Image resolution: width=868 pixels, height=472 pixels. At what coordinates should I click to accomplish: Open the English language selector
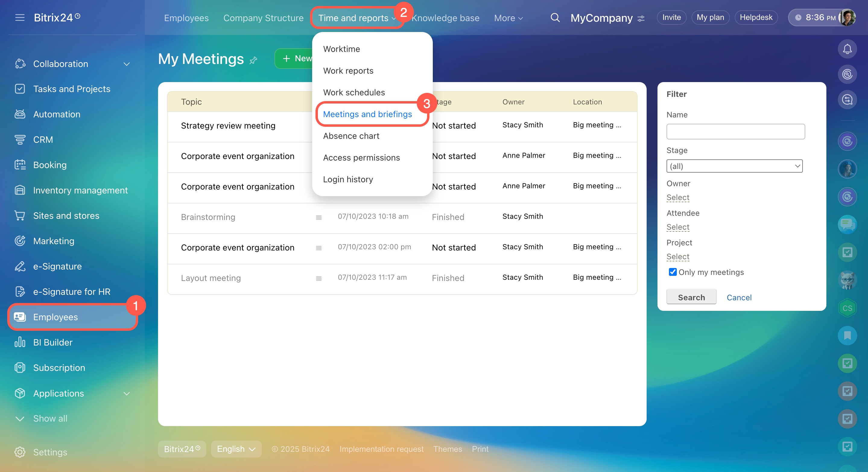(236, 449)
